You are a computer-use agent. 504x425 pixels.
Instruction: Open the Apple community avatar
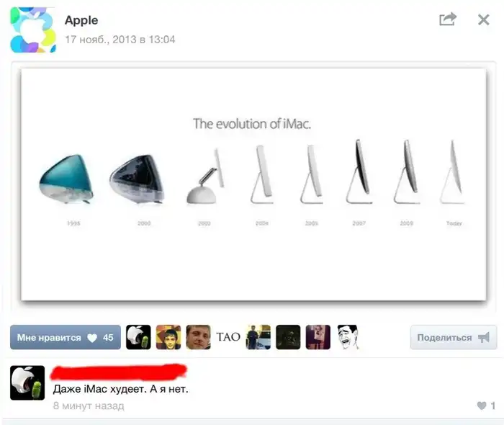[x=33, y=30]
